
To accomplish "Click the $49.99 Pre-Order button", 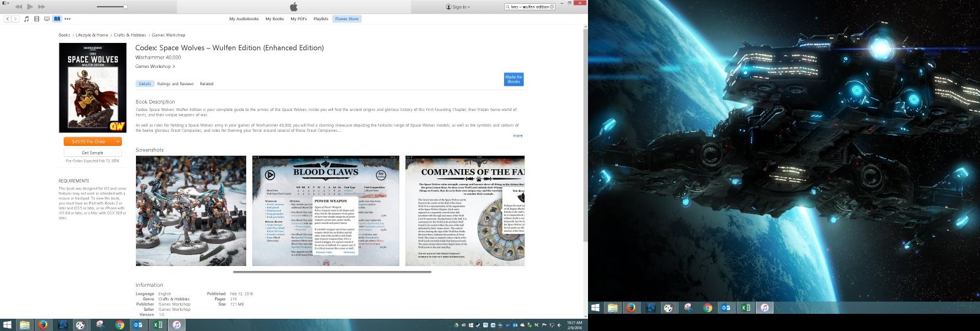I will 89,142.
